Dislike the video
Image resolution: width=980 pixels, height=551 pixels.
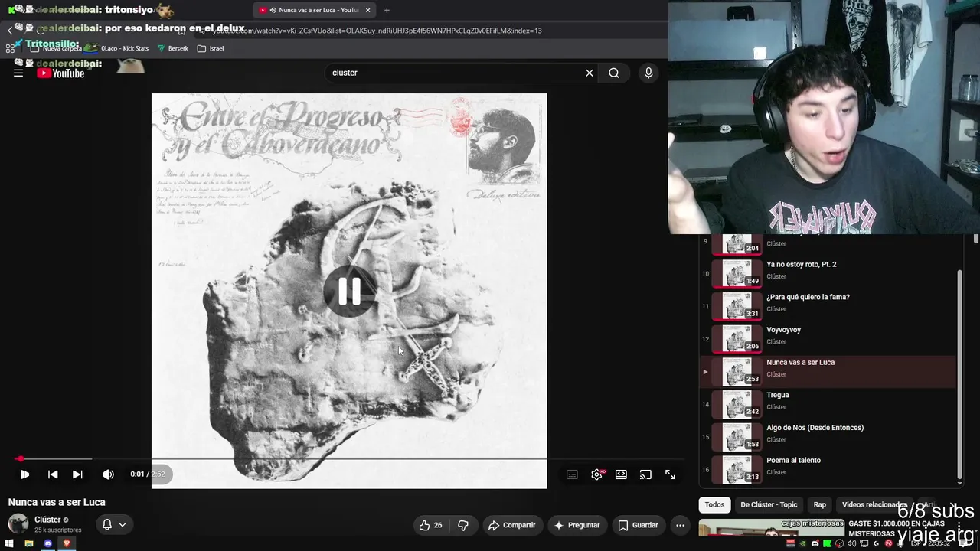[463, 525]
